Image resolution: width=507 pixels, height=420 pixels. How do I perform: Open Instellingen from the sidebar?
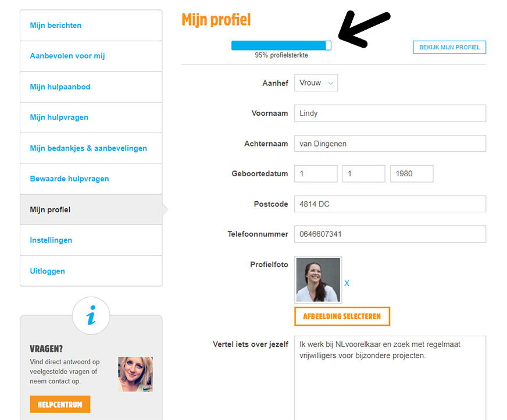coord(51,240)
